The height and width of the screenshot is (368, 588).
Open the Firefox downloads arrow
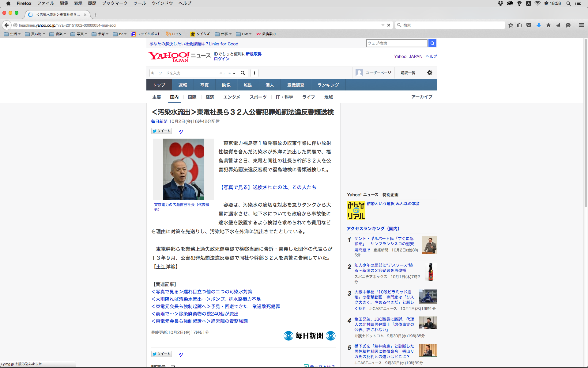(x=538, y=25)
